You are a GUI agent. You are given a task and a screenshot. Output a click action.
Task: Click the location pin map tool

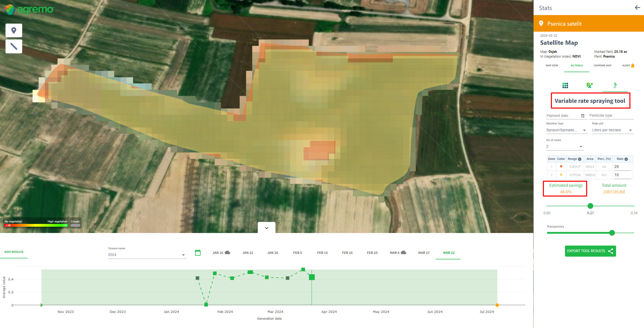click(14, 30)
